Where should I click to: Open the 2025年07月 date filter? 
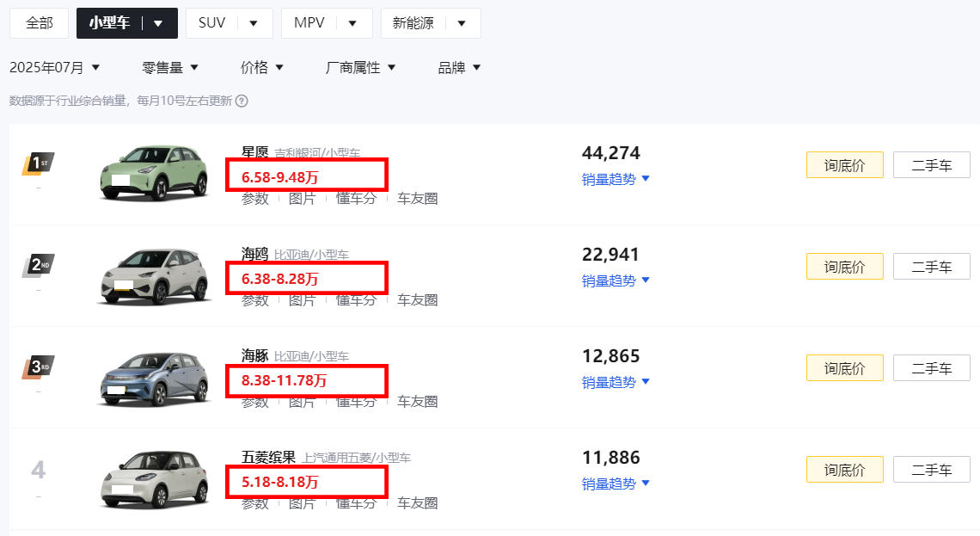click(x=54, y=68)
